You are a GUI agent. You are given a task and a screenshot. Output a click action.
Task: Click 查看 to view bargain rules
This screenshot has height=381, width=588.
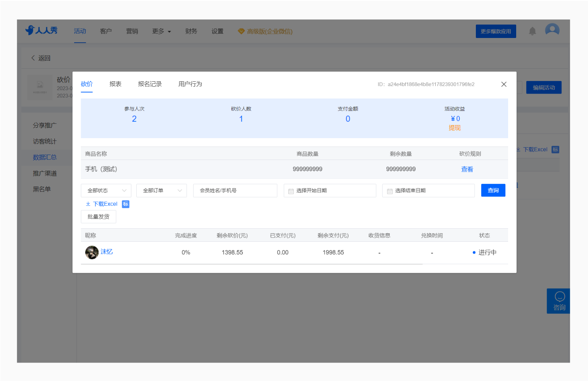point(467,169)
